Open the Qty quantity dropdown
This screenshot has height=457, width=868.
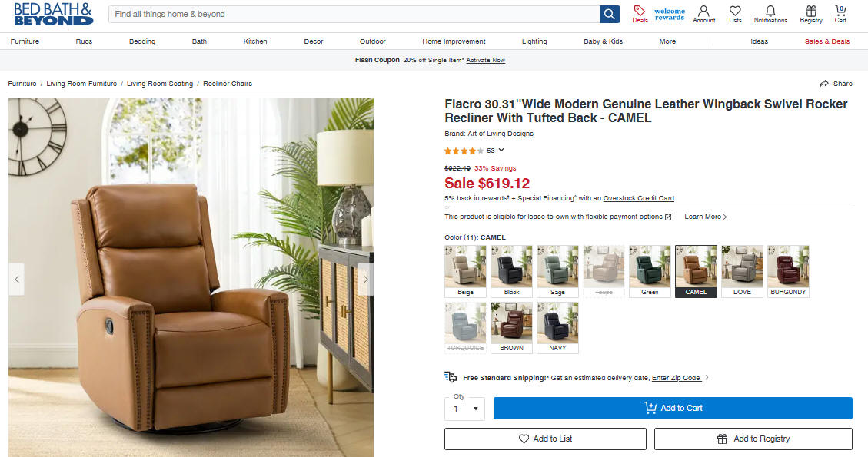[464, 409]
